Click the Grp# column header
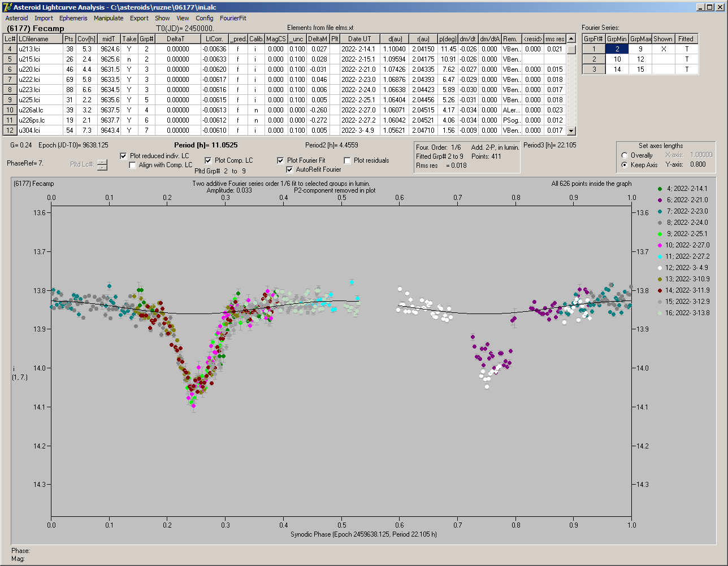The height and width of the screenshot is (566, 728). point(146,39)
